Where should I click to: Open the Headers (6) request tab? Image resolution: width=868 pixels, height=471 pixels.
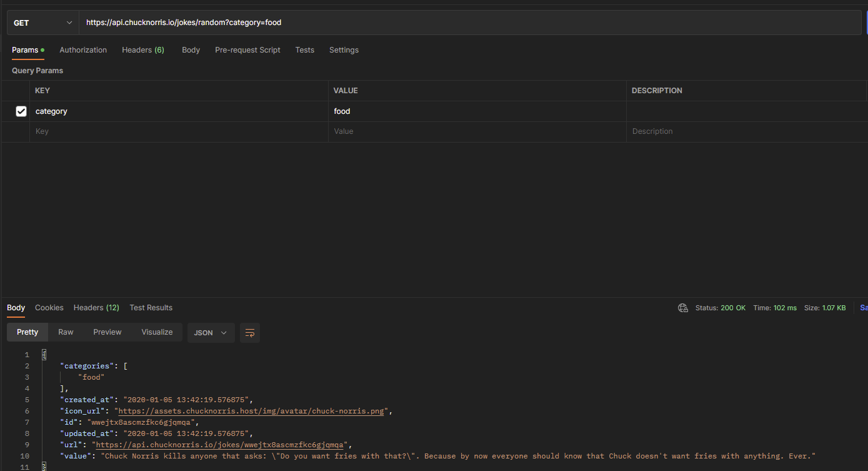tap(142, 49)
